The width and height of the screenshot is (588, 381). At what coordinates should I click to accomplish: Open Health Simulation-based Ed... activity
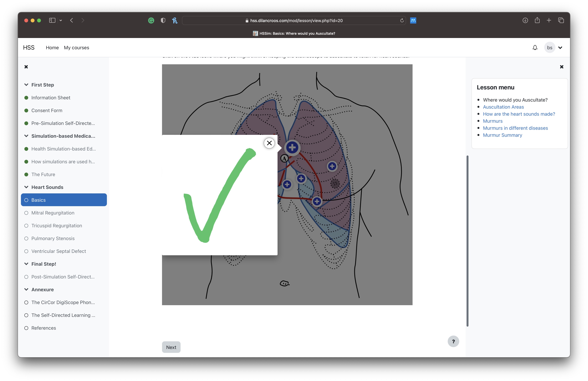(63, 149)
